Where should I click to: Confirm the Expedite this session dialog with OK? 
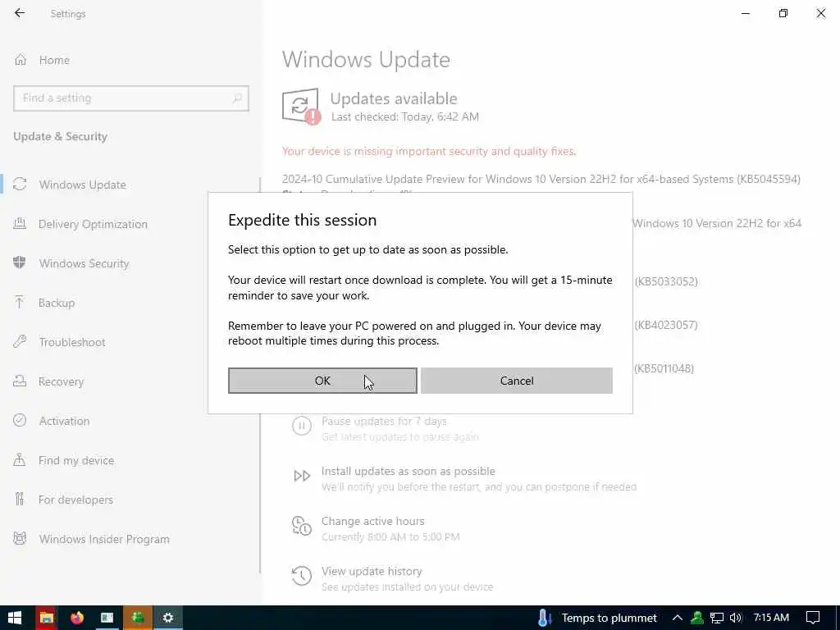[322, 381]
